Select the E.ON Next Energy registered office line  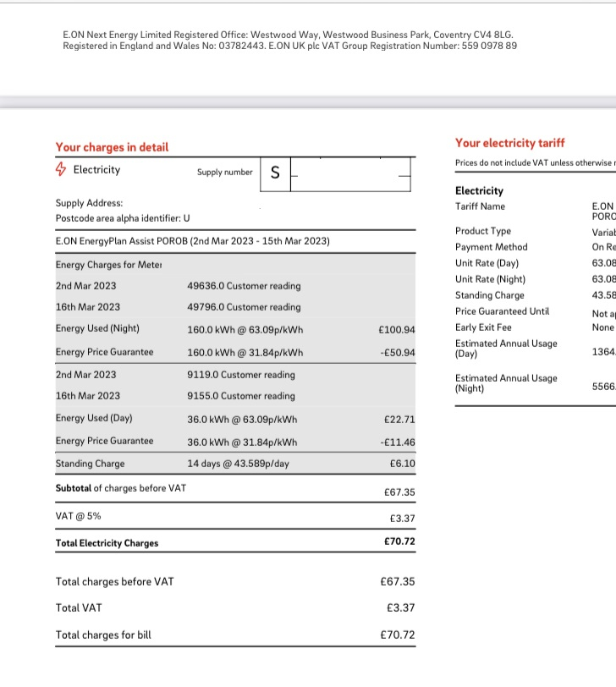tap(288, 35)
